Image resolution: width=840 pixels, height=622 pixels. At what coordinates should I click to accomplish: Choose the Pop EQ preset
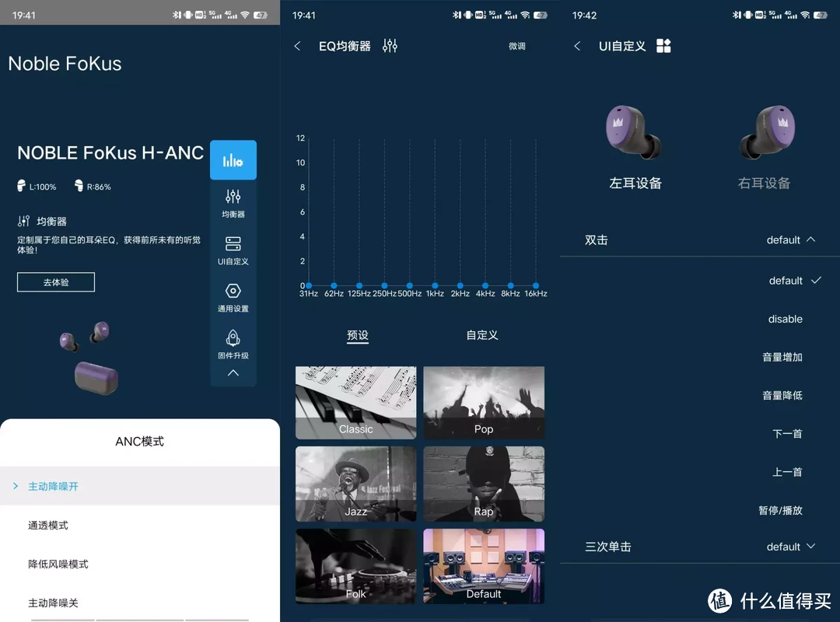tap(484, 402)
